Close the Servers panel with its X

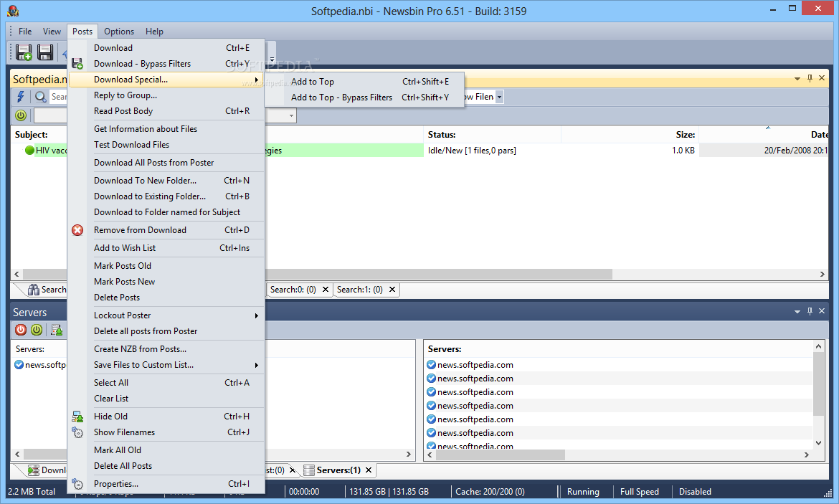coord(822,311)
